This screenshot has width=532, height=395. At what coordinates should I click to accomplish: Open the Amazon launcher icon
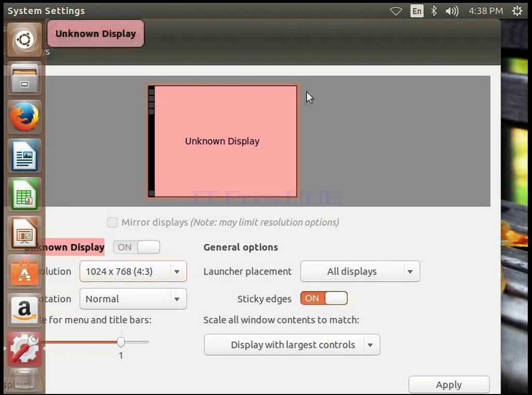click(x=24, y=311)
